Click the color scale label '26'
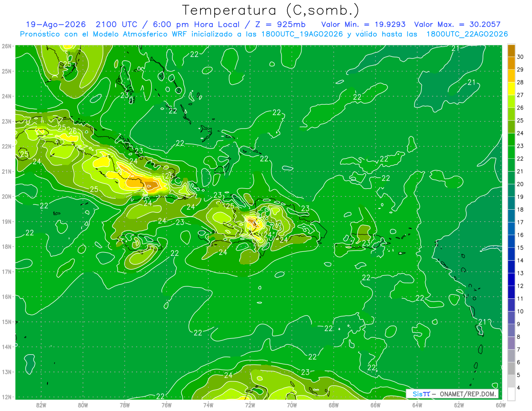The width and height of the screenshot is (532, 411). (x=520, y=108)
